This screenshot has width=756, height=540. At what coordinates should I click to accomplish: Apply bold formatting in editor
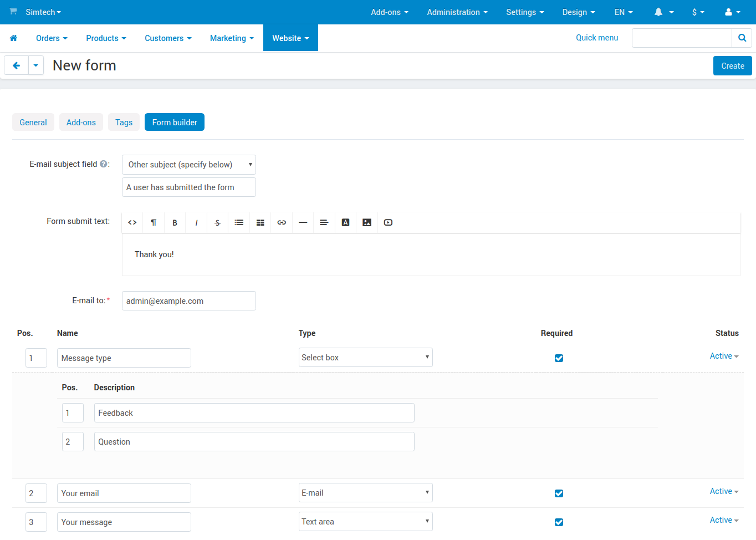pyautogui.click(x=175, y=222)
